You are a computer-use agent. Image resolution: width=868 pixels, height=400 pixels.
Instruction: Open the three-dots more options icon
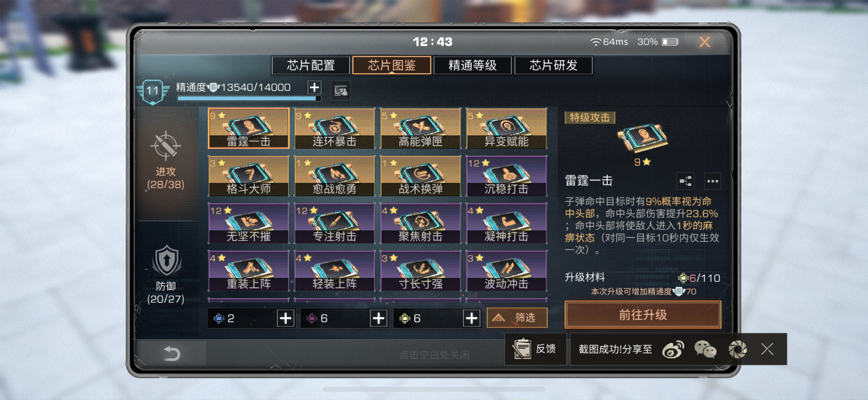coord(712,181)
